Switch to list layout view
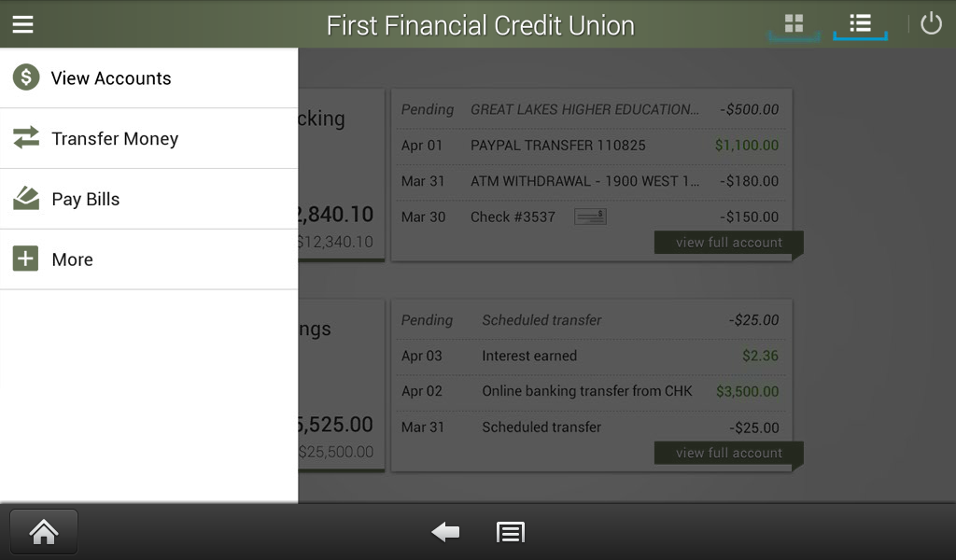The height and width of the screenshot is (560, 956). point(860,22)
